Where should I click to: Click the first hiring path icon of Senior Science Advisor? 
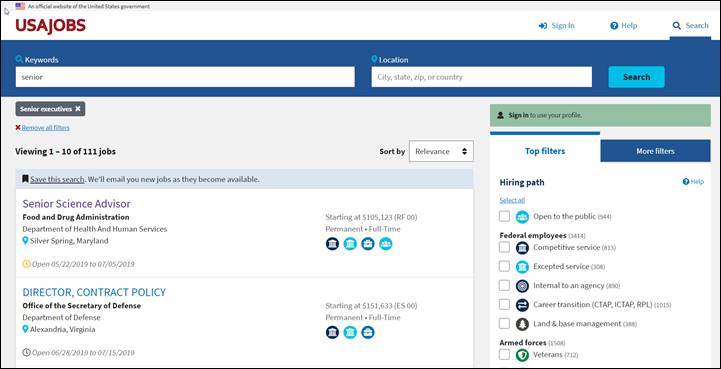point(332,244)
